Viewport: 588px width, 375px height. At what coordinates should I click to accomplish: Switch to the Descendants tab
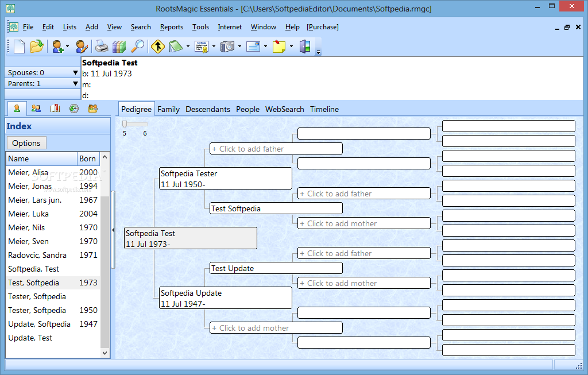(x=208, y=109)
